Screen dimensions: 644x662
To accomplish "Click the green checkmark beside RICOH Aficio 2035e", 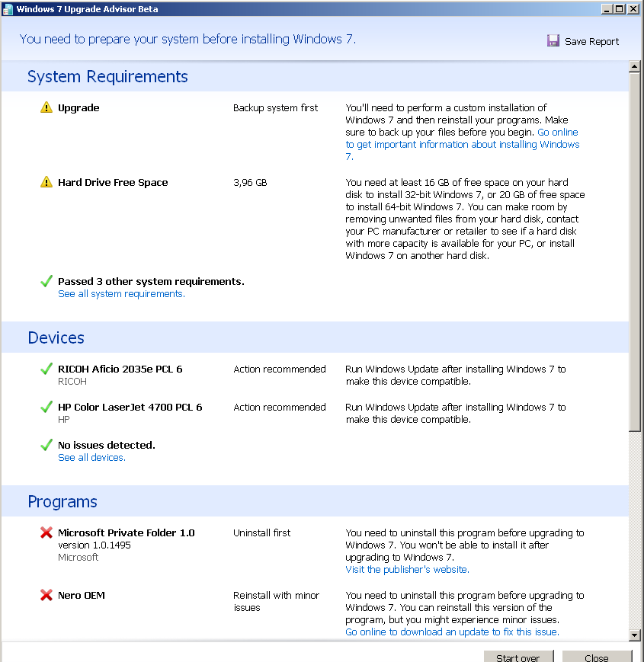I will point(46,369).
